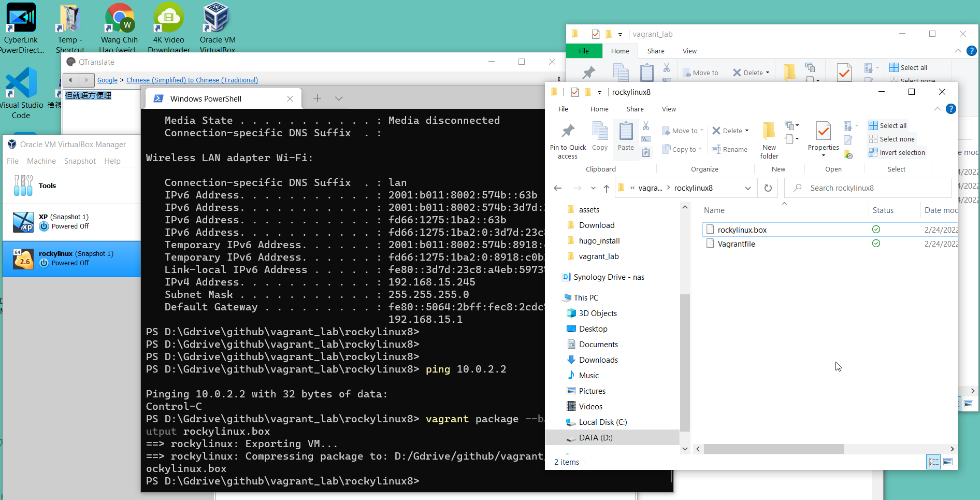Viewport: 980px width, 500px height.
Task: Click QTranslate forward navigation arrow
Action: pyautogui.click(x=87, y=80)
